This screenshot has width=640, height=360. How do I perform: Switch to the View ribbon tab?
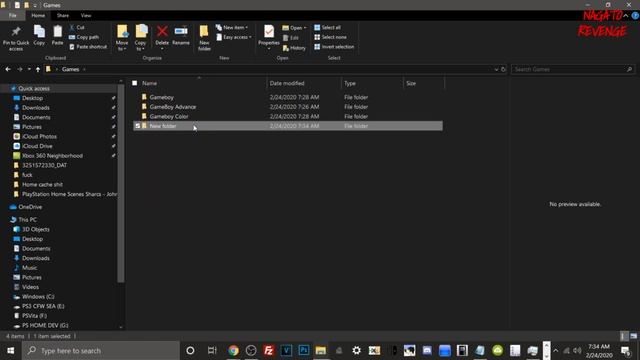(x=86, y=16)
